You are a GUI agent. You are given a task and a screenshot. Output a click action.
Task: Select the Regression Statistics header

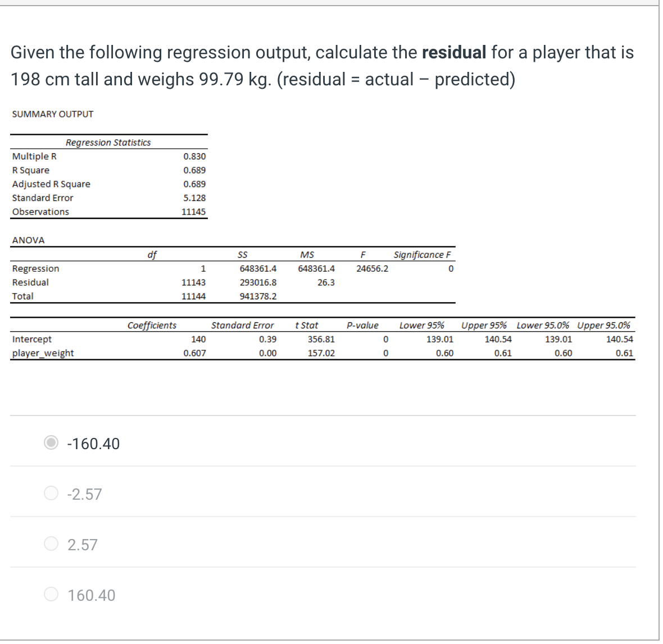(108, 143)
